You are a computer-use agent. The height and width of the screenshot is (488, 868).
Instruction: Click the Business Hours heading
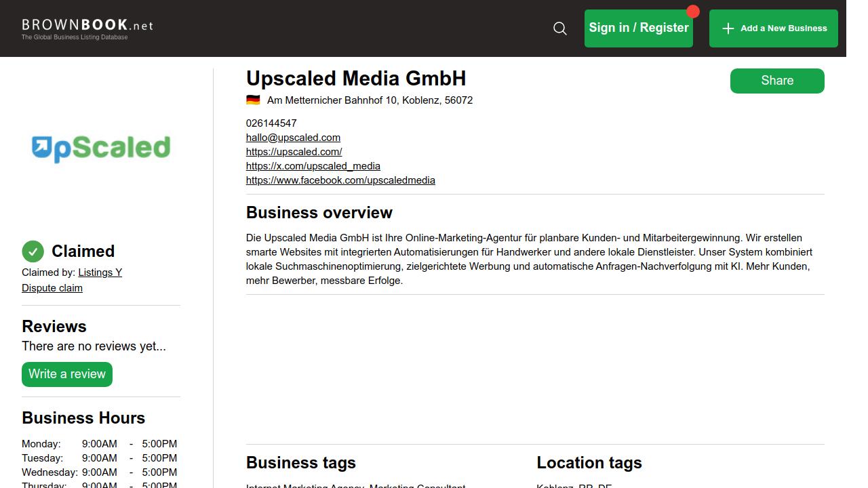coord(83,418)
